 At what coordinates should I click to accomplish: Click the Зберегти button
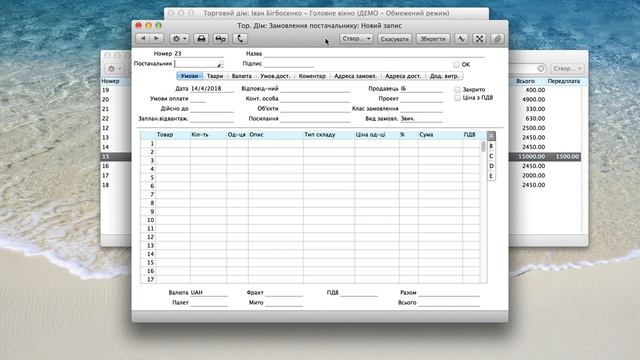433,39
